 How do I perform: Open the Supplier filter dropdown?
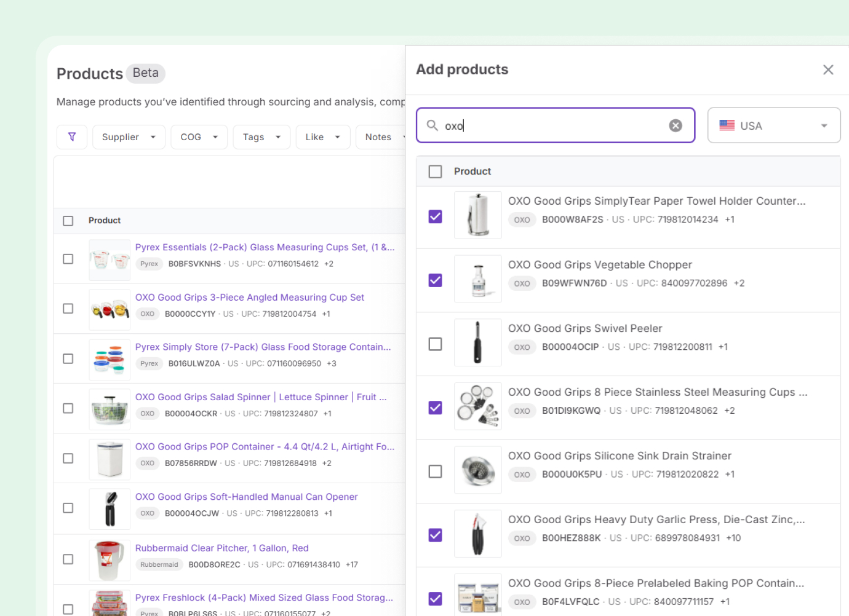128,136
